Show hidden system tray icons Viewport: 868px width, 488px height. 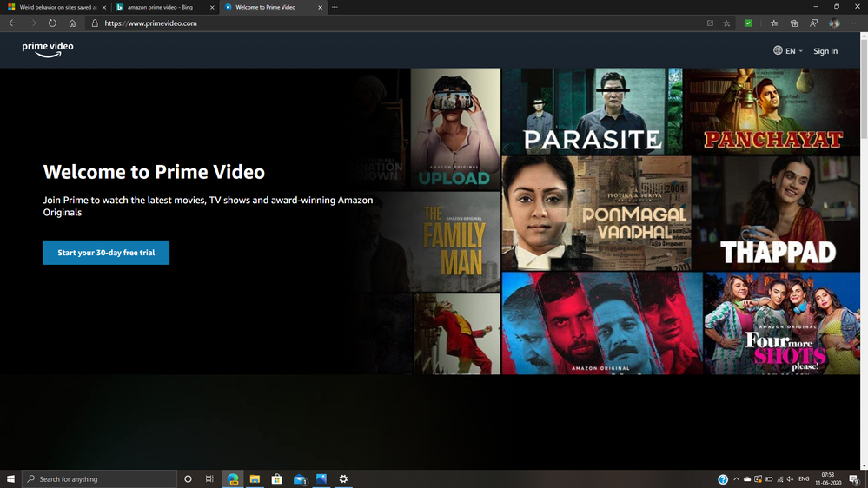[x=736, y=479]
